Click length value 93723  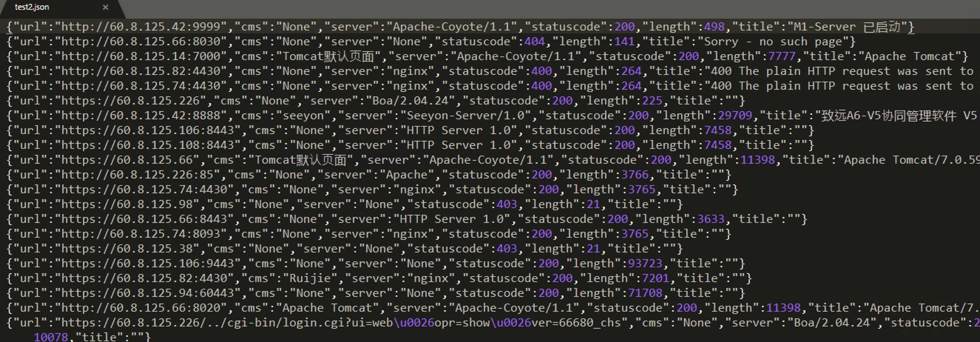click(645, 264)
